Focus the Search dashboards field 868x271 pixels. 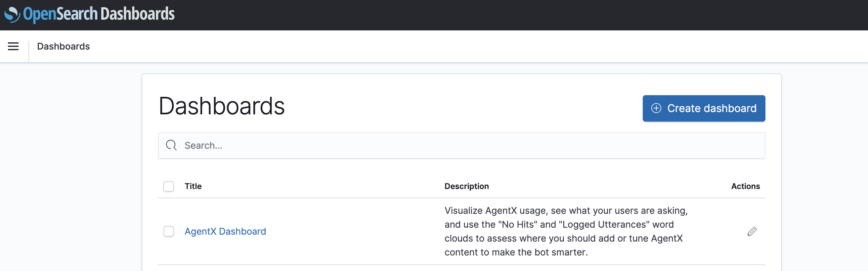click(x=461, y=145)
